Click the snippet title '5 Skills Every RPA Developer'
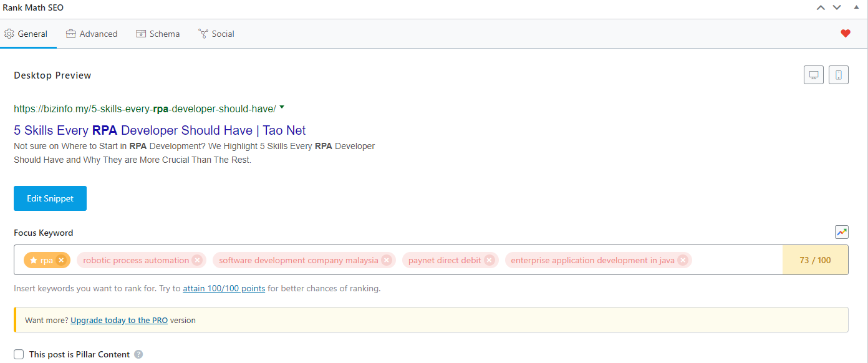Viewport: 868px width, 363px height. point(160,130)
